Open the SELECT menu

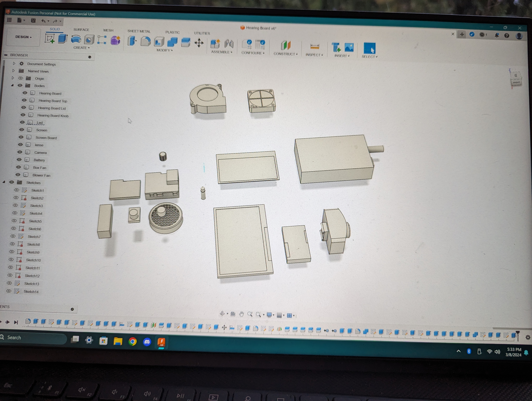coord(369,57)
